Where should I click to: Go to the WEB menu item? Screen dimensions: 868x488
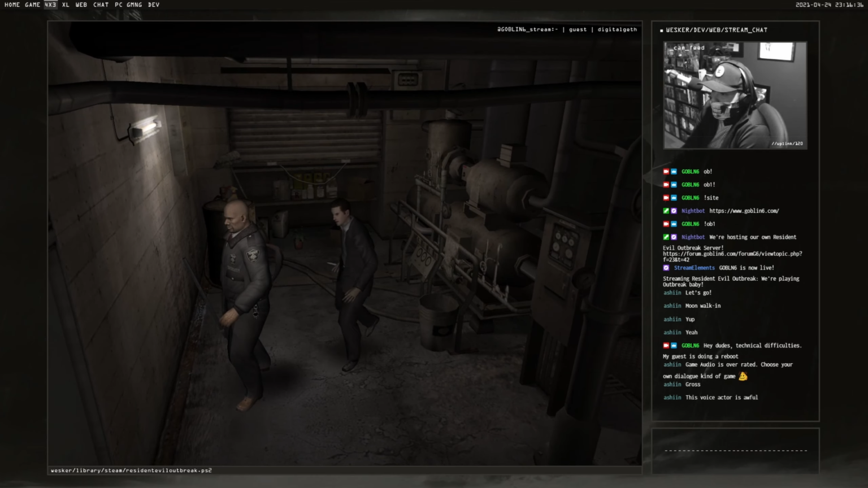click(81, 5)
